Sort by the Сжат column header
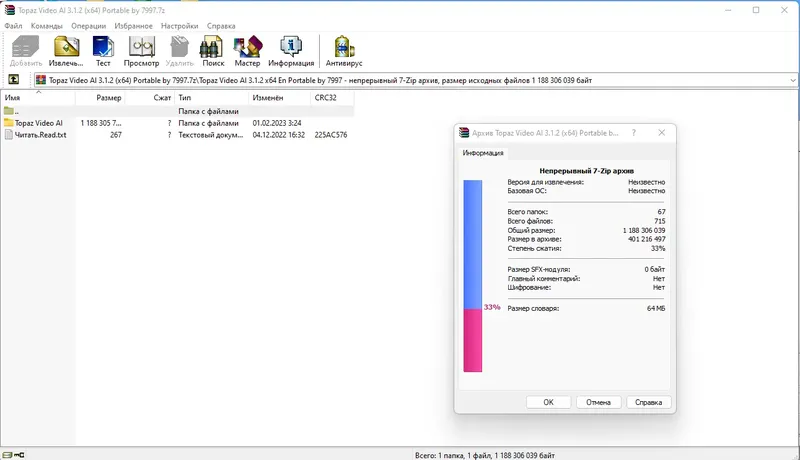The height and width of the screenshot is (460, 800). point(150,97)
